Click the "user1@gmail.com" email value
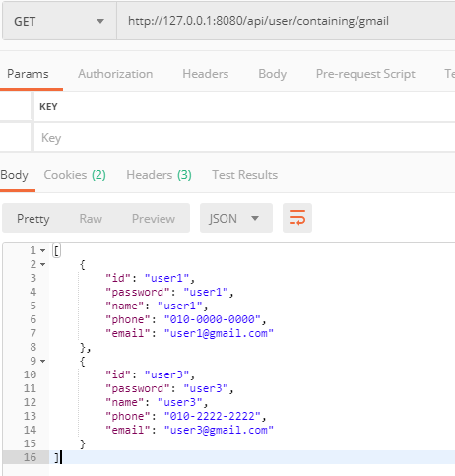 [219, 333]
